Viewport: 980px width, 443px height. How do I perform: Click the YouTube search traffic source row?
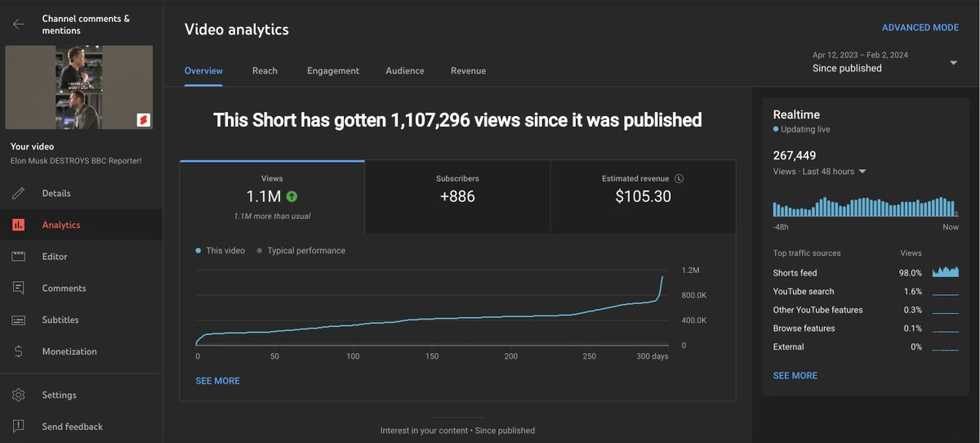pos(866,292)
